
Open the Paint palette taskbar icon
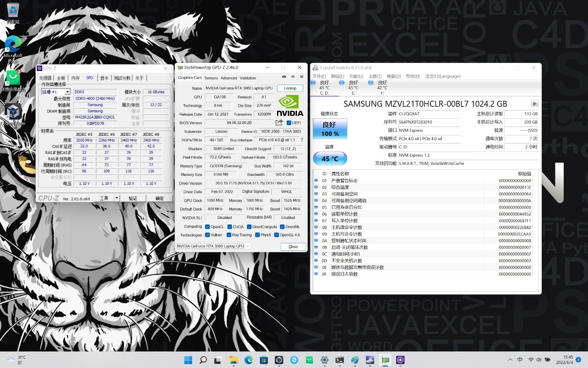coord(355,360)
